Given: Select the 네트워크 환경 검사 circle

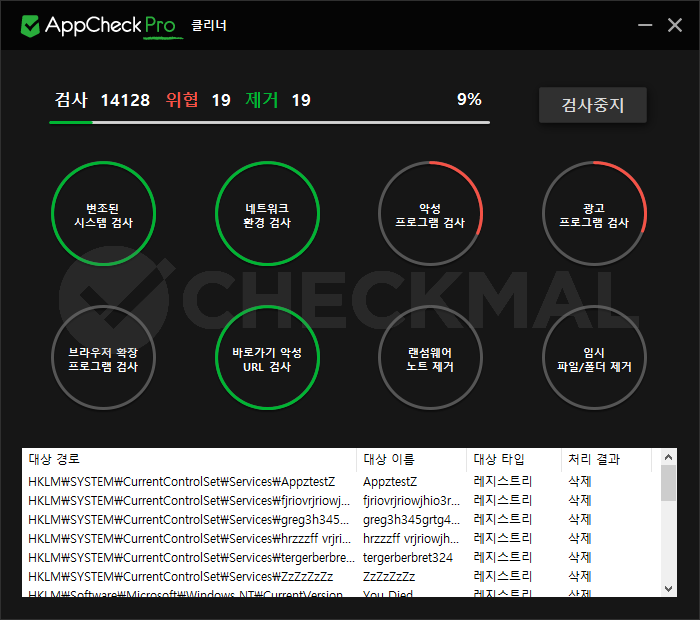Looking at the screenshot, I should pos(267,215).
